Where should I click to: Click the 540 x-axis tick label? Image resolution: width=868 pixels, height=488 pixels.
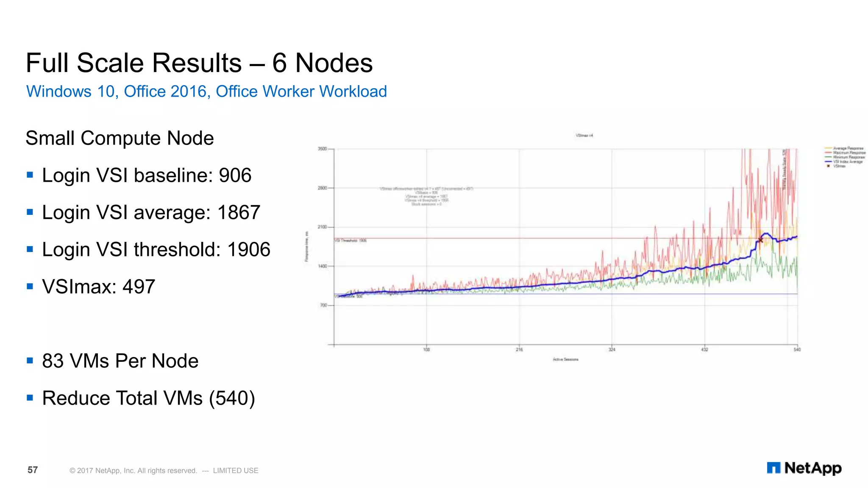797,349
